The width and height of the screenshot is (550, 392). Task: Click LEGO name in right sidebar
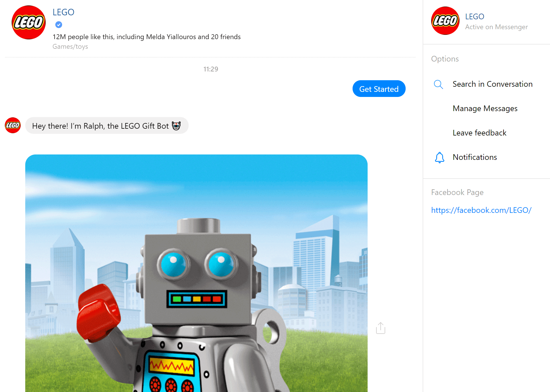click(475, 16)
